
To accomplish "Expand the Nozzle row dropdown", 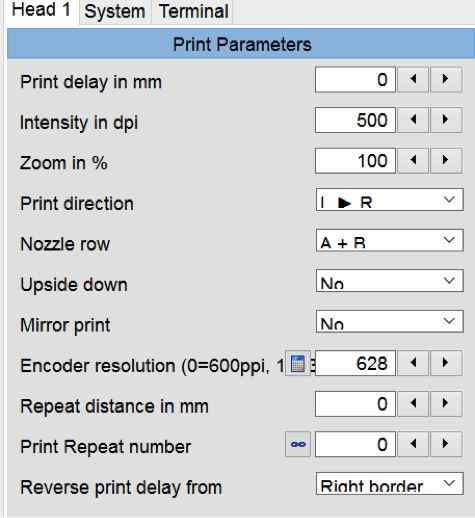I will [389, 240].
